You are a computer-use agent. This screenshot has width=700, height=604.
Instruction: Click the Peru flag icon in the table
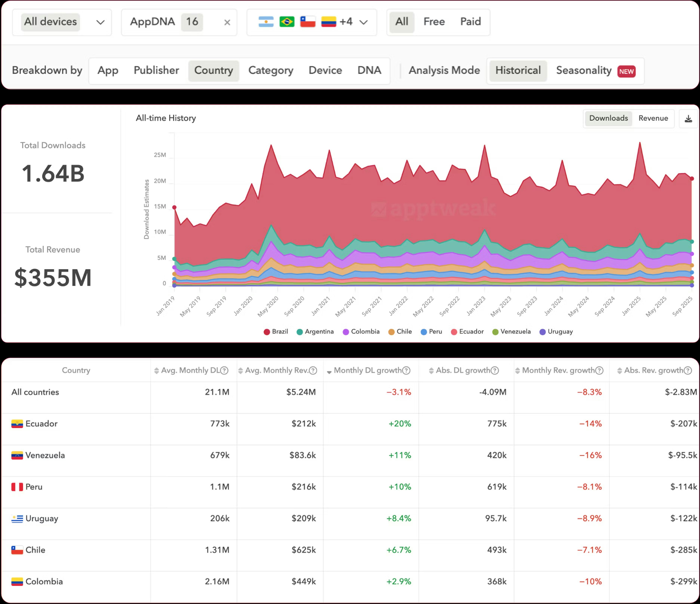(17, 487)
